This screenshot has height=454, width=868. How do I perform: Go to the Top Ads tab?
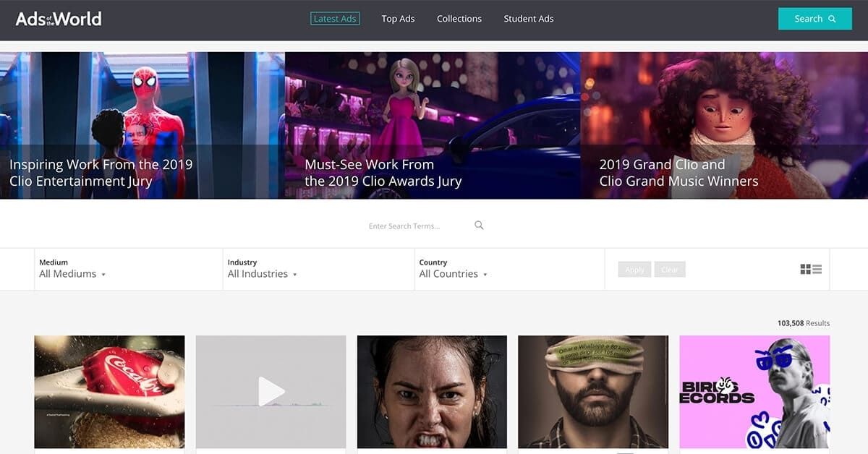pyautogui.click(x=398, y=19)
